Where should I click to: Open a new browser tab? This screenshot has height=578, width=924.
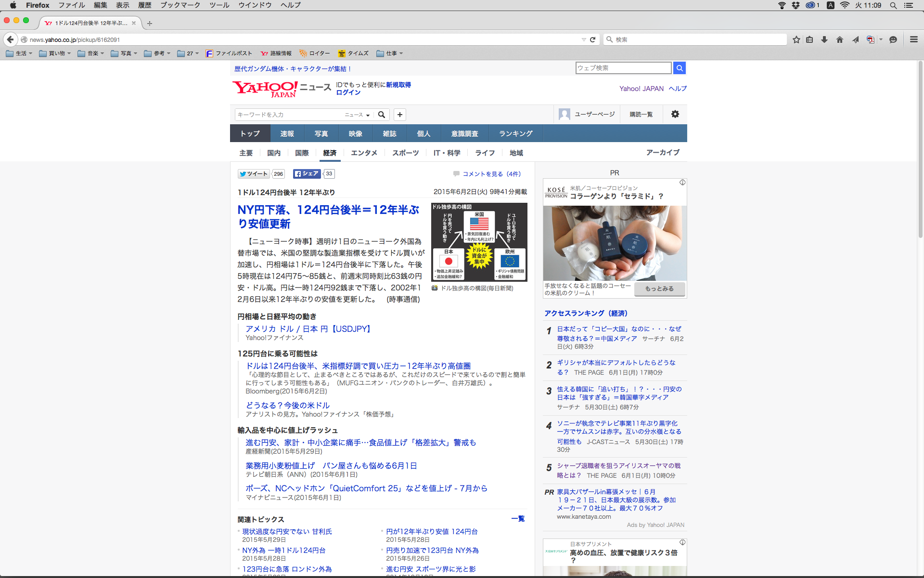[150, 23]
